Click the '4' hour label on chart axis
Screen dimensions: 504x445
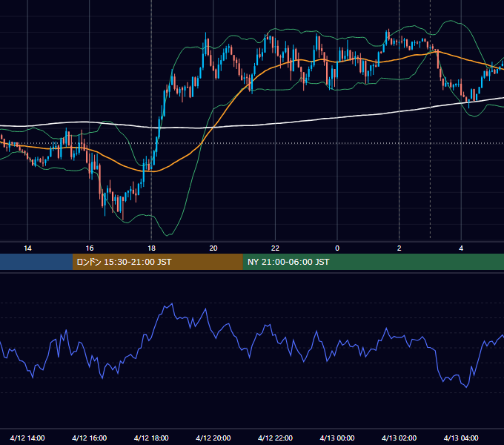[461, 248]
